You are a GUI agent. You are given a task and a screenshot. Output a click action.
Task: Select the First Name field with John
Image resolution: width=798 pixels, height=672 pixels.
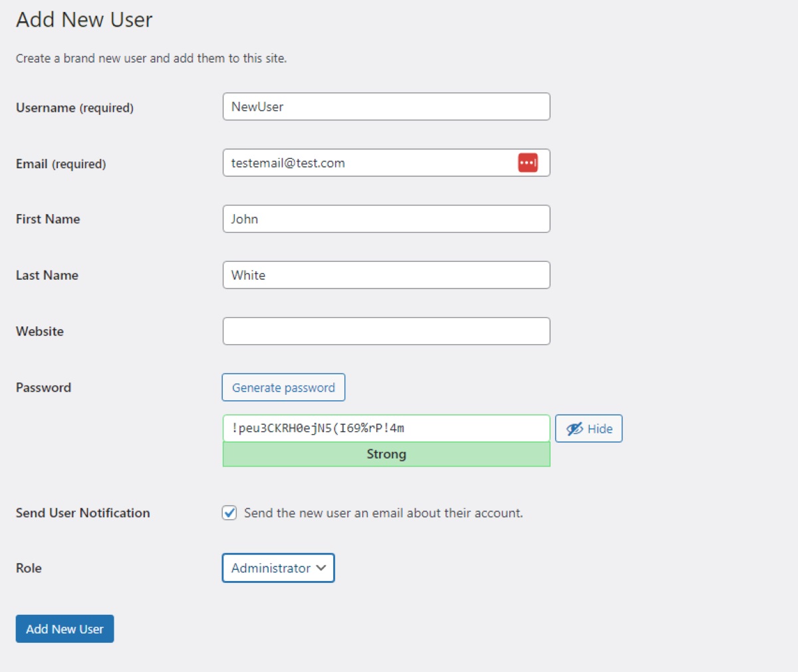[386, 219]
